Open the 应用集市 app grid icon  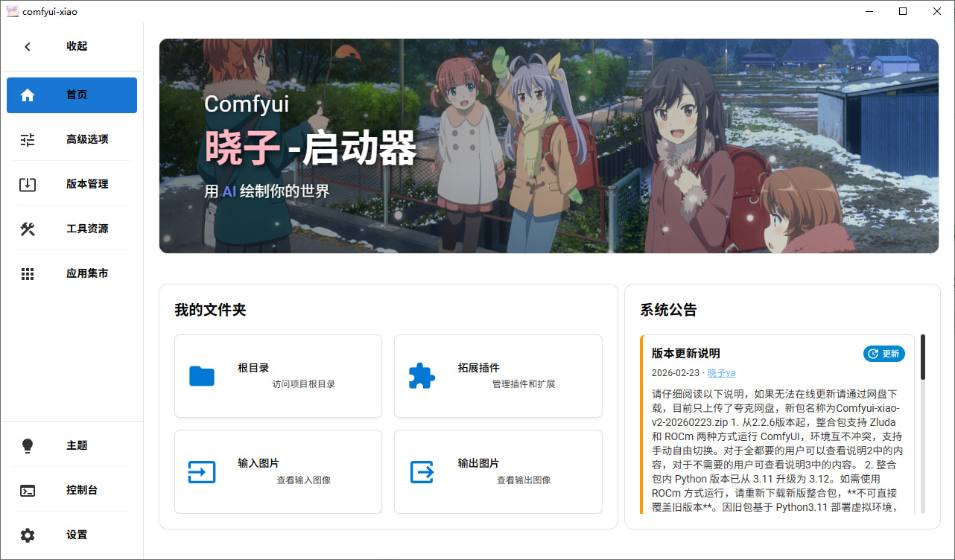28,273
